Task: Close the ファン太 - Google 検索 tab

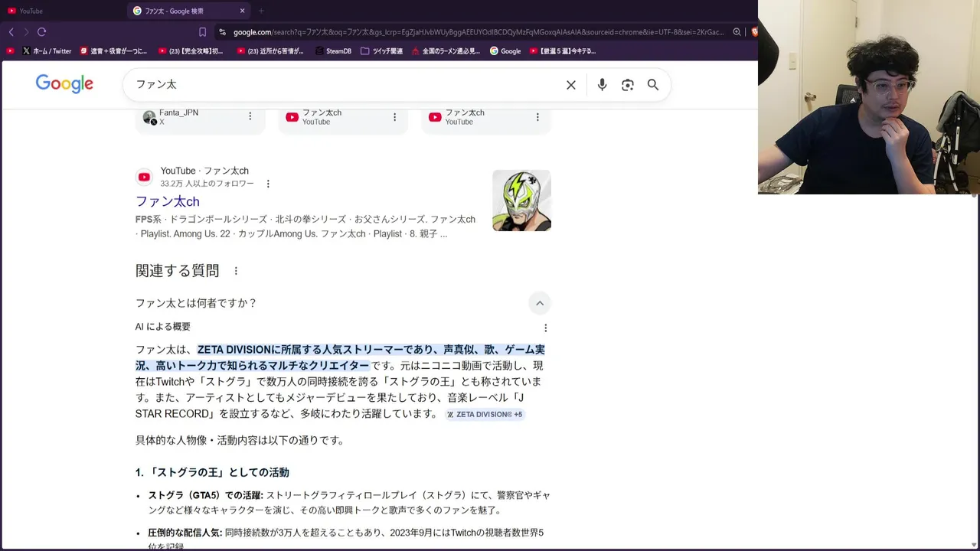Action: coord(243,11)
